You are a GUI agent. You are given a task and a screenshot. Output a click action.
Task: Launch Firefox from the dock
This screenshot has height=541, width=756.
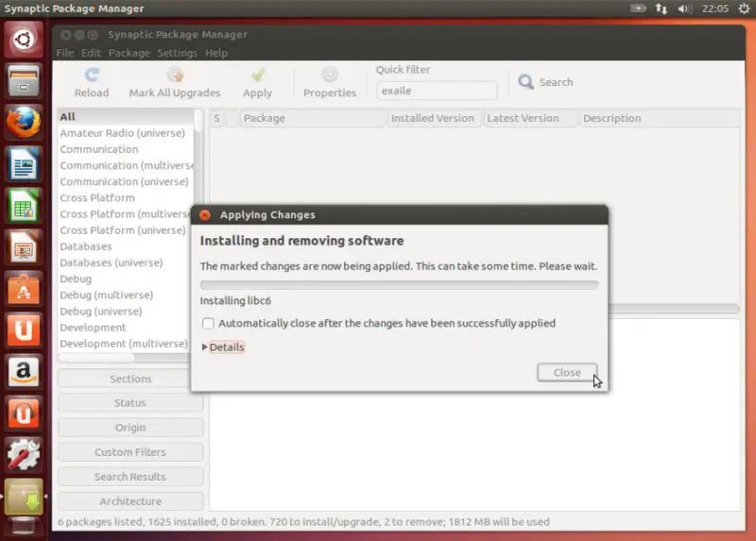pos(23,122)
